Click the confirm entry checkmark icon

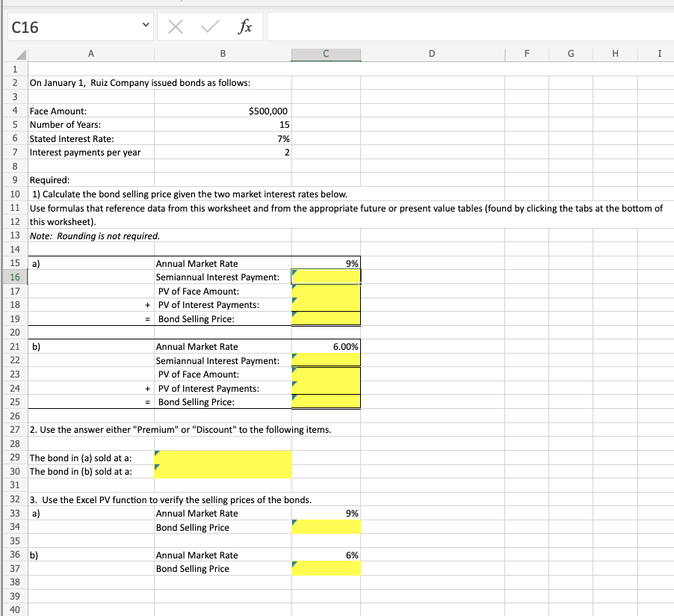click(210, 27)
